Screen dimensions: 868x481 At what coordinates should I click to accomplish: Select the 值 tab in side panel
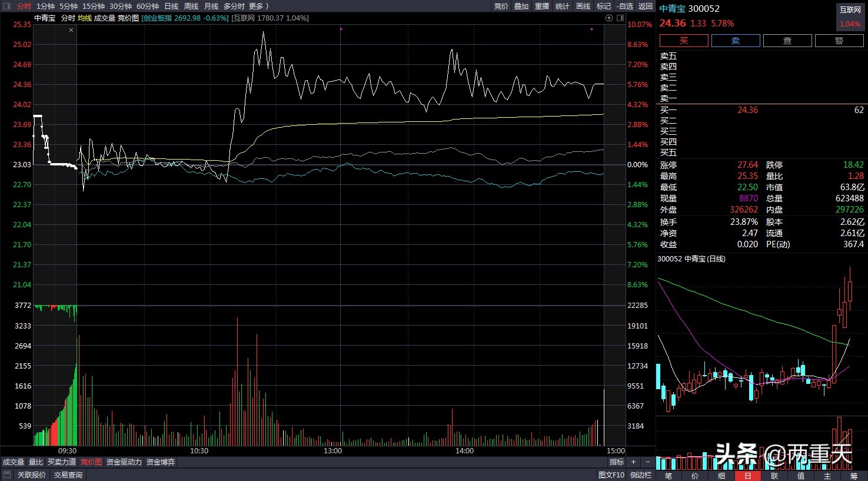[801, 476]
